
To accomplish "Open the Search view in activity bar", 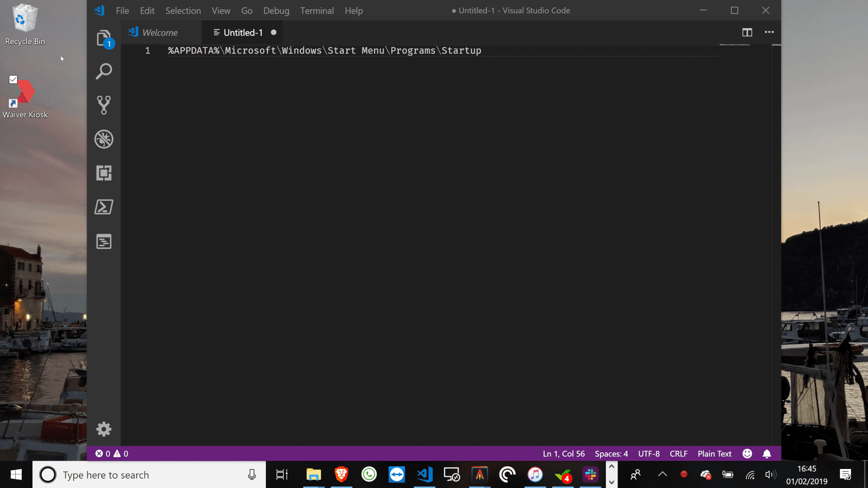I will tap(104, 71).
